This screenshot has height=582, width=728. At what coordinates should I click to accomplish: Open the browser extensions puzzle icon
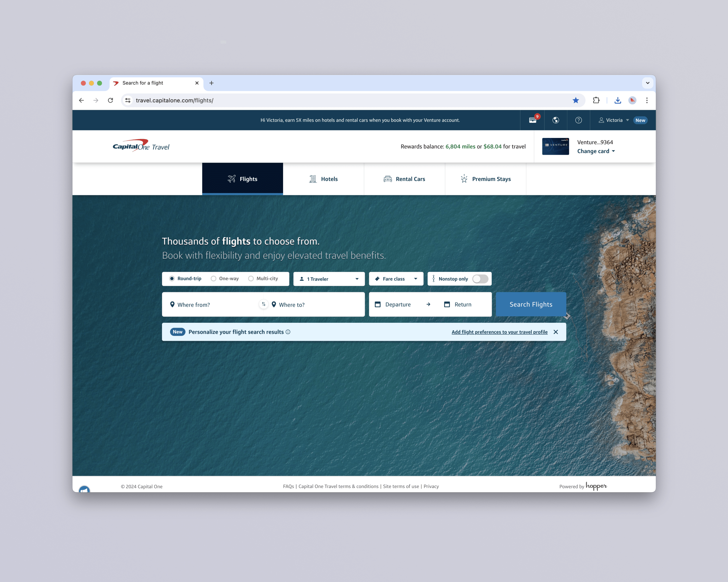[596, 100]
